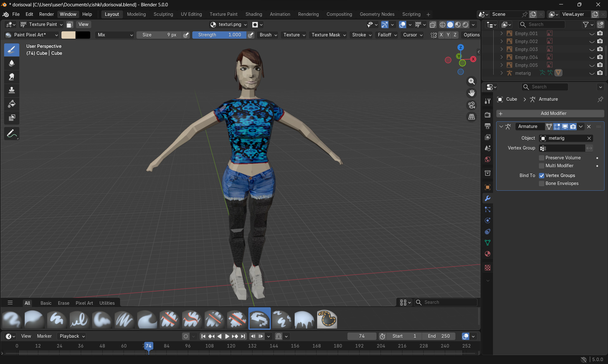608x364 pixels.
Task: Select the Clone stamp tool
Action: [x=12, y=90]
